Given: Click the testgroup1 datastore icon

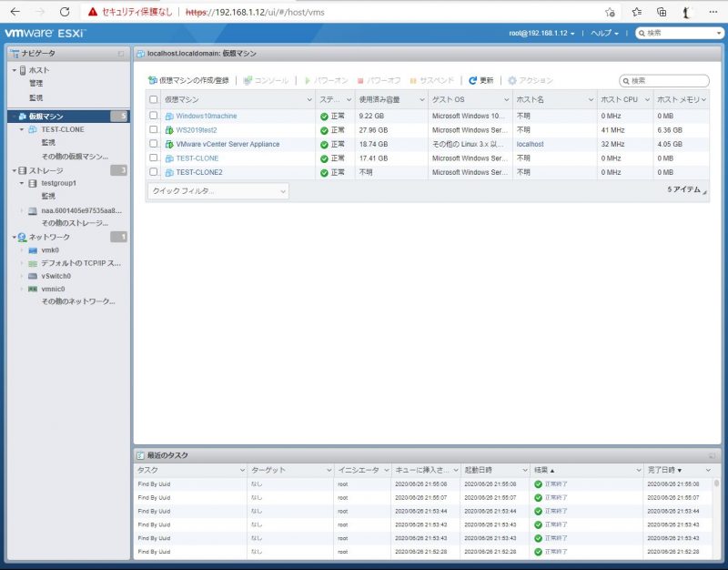Looking at the screenshot, I should 33,184.
